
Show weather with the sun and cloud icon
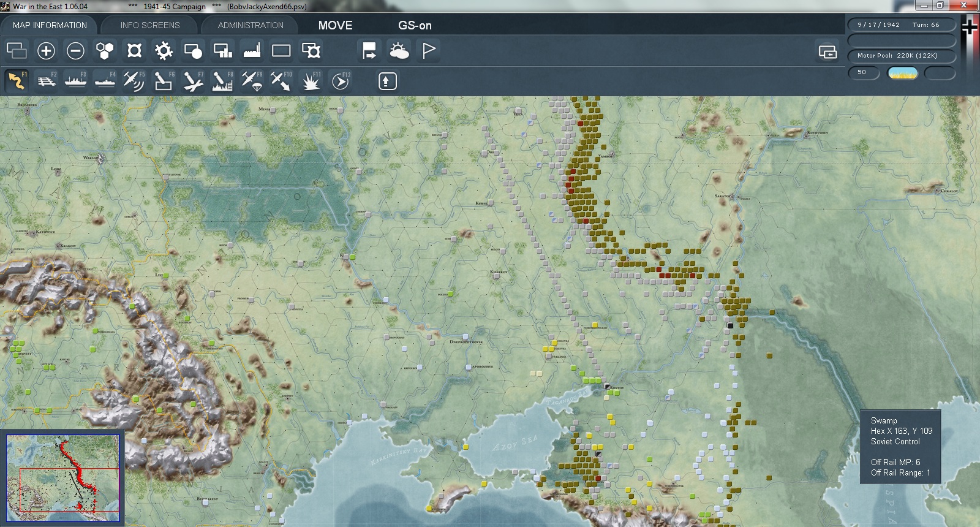point(399,50)
